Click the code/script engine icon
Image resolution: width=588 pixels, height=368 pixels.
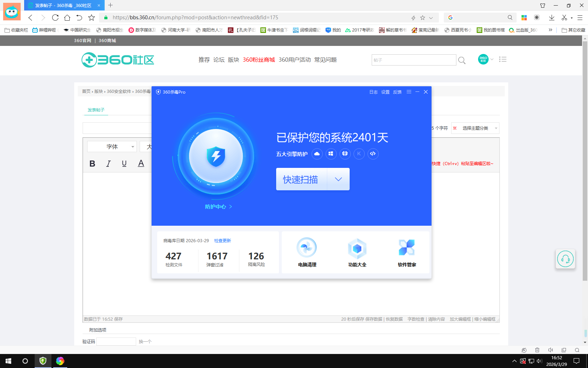click(373, 154)
